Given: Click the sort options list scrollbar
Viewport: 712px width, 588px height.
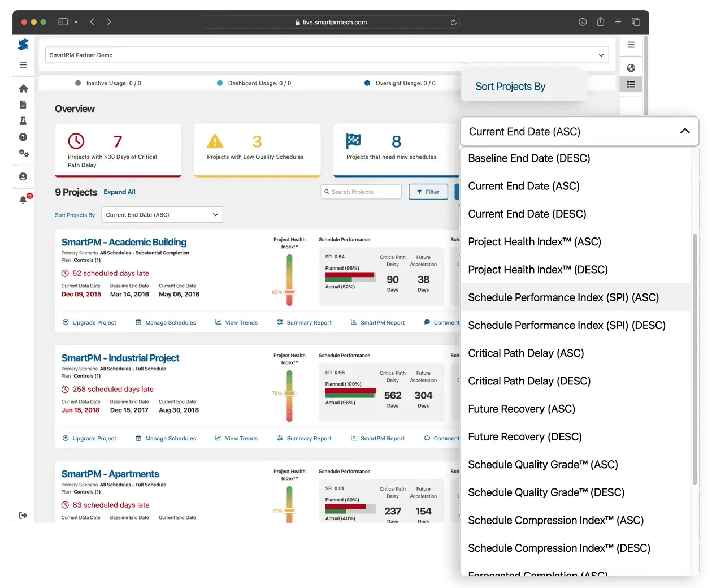Looking at the screenshot, I should pyautogui.click(x=695, y=359).
